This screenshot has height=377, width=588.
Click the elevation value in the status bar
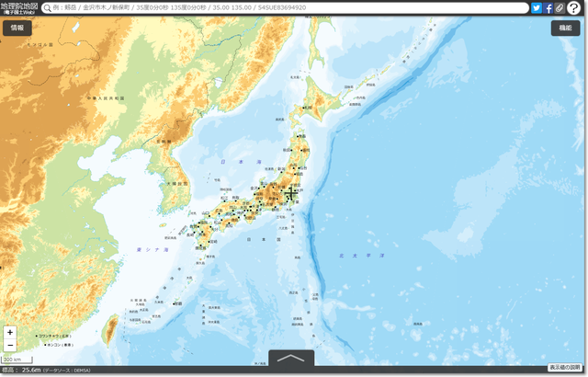pos(31,370)
